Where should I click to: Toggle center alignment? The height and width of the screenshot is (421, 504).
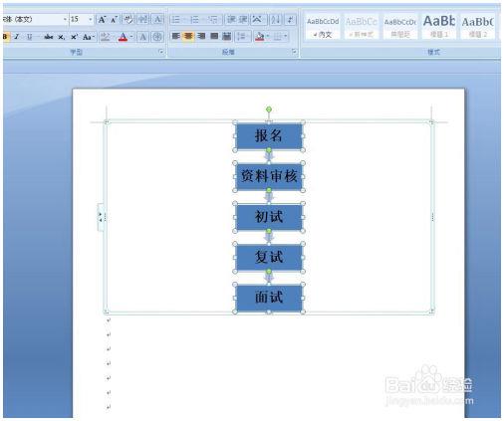[x=188, y=36]
